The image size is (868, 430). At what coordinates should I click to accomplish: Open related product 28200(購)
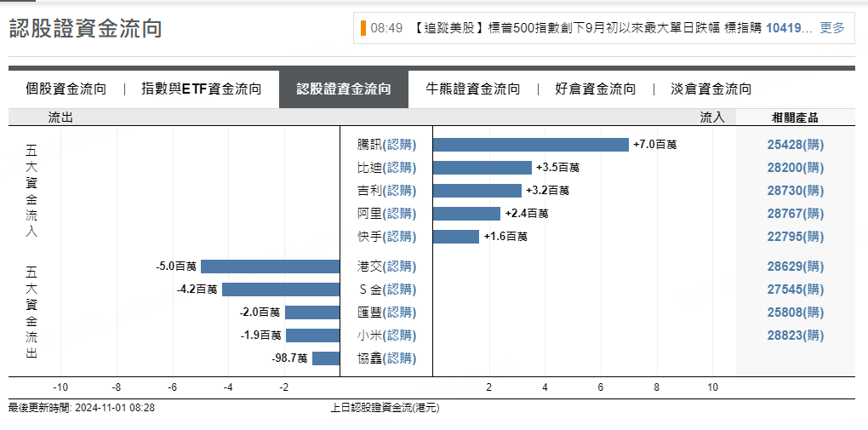pyautogui.click(x=796, y=168)
